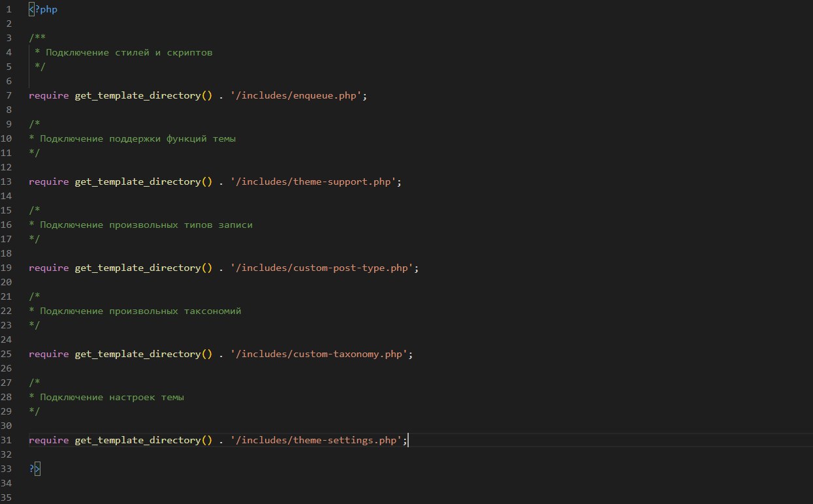The width and height of the screenshot is (813, 504).
Task: Place cursor in comment 'Подключение стилей и скриптов'
Action: point(129,53)
